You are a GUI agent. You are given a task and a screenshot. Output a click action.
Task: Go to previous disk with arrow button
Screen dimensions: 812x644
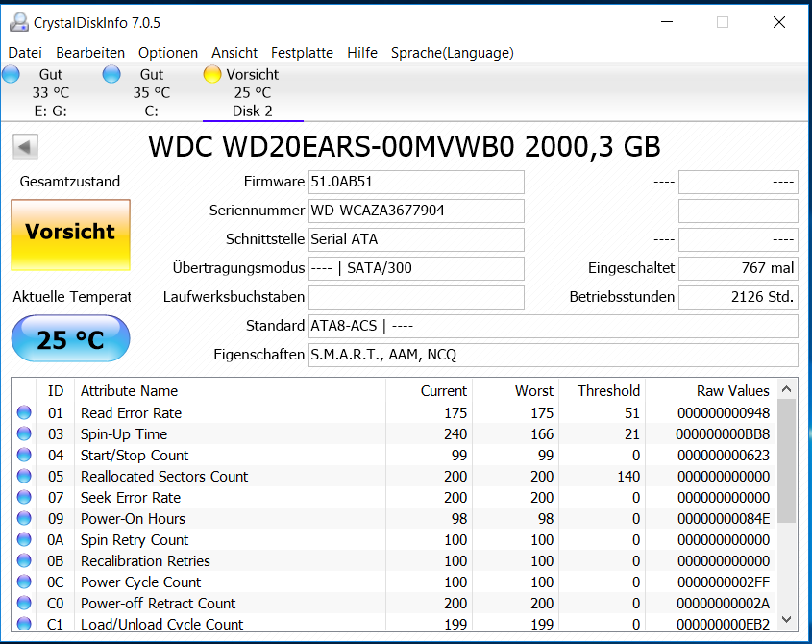pos(25,147)
